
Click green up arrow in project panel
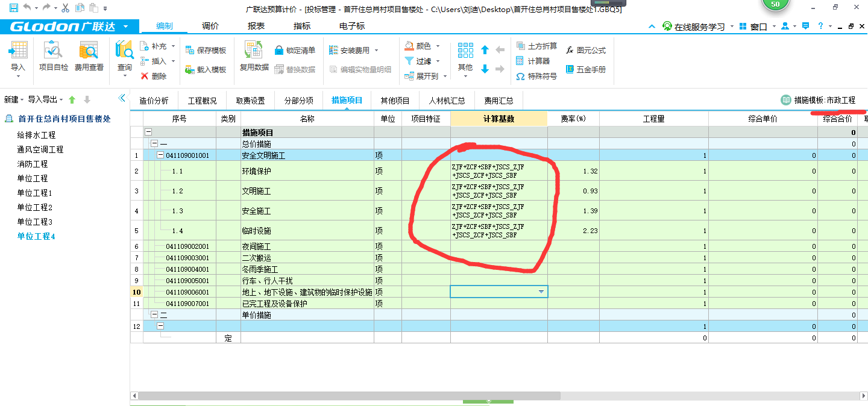72,99
